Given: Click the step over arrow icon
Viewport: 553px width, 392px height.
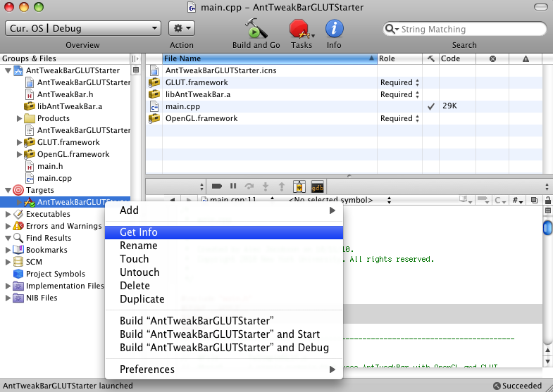Looking at the screenshot, I should point(249,186).
